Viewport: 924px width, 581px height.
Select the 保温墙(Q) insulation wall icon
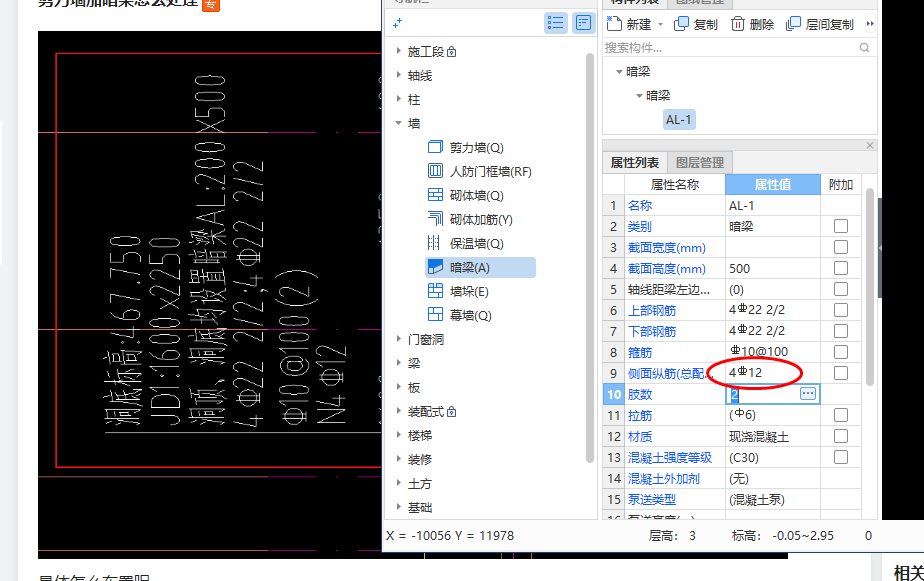click(x=434, y=243)
